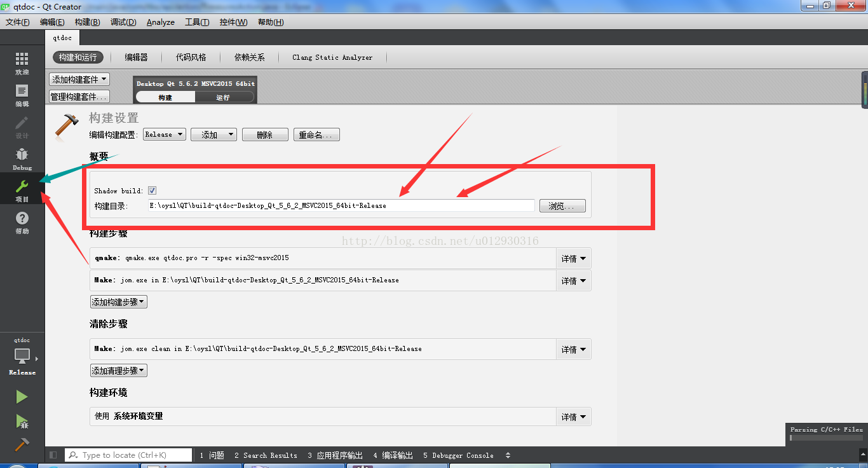Open the 添加构建套件 dropdown
This screenshot has width=868, height=468.
pyautogui.click(x=79, y=79)
